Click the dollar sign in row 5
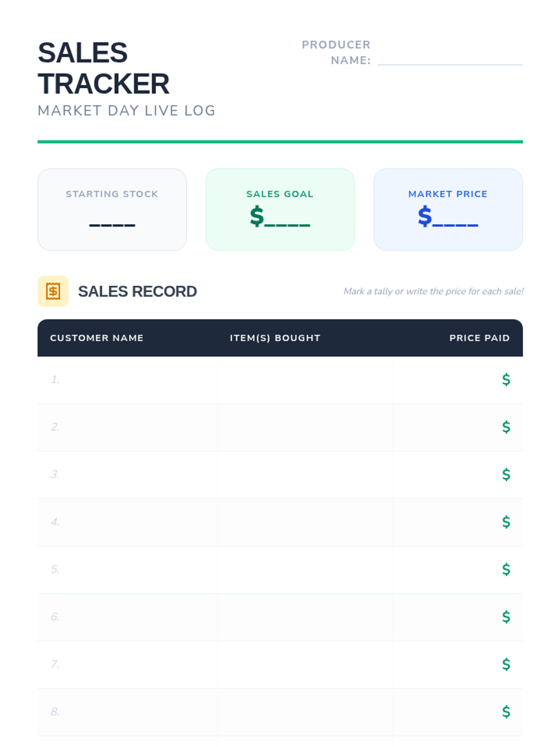Viewport: 560px width, 747px height. tap(506, 569)
